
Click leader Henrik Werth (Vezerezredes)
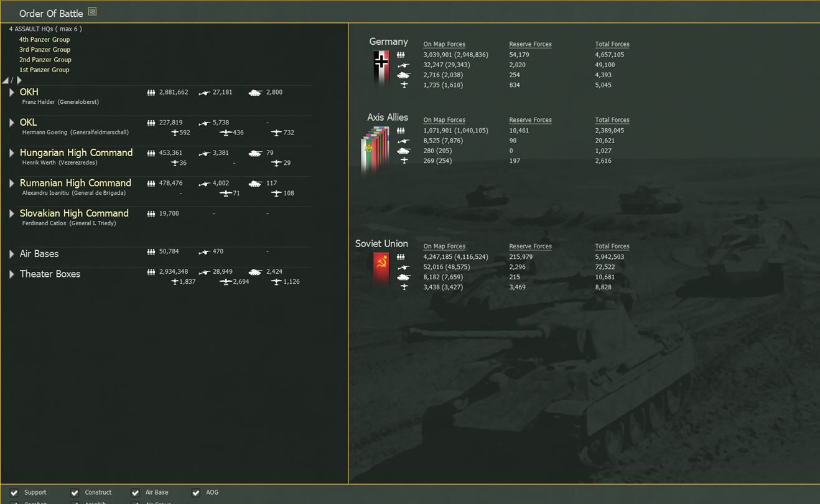coord(60,163)
